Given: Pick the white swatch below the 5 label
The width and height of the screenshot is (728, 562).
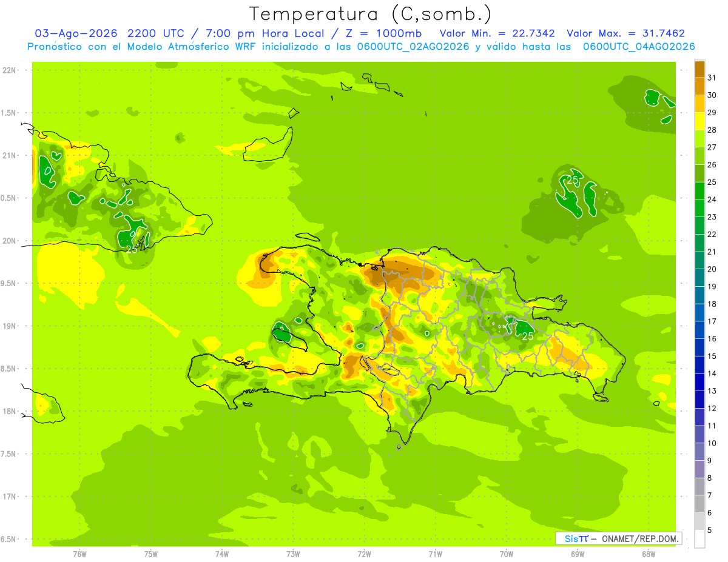Looking at the screenshot, I should 699,539.
